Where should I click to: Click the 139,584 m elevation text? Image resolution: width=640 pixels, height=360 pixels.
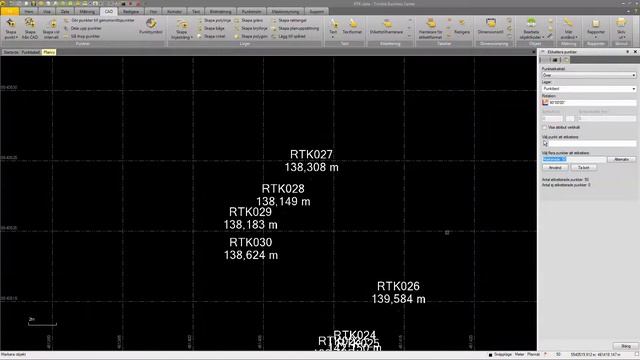[x=398, y=299]
